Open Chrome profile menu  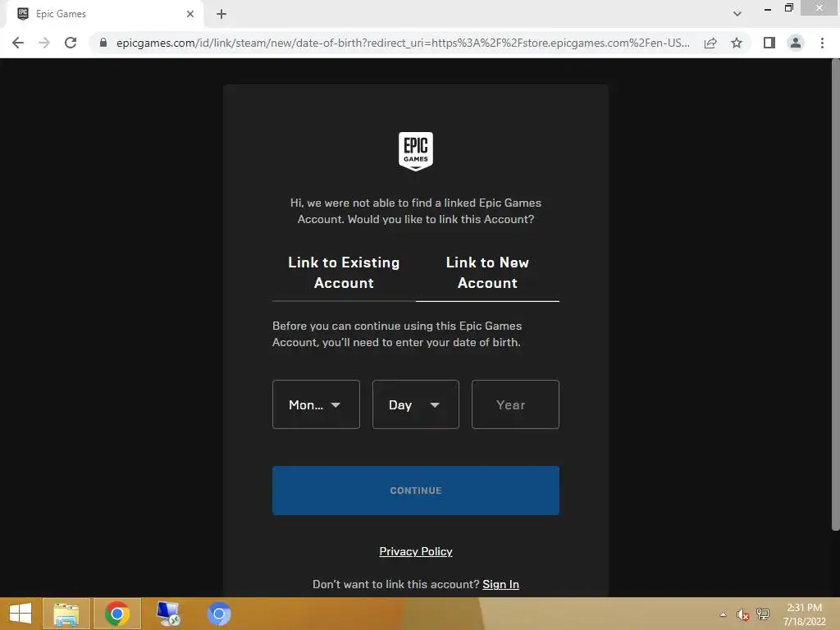(796, 43)
